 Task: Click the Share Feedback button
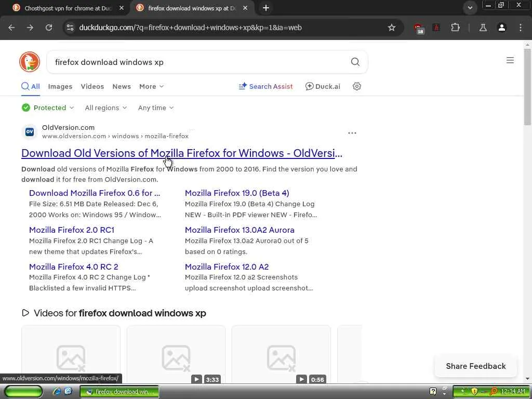[476, 366]
